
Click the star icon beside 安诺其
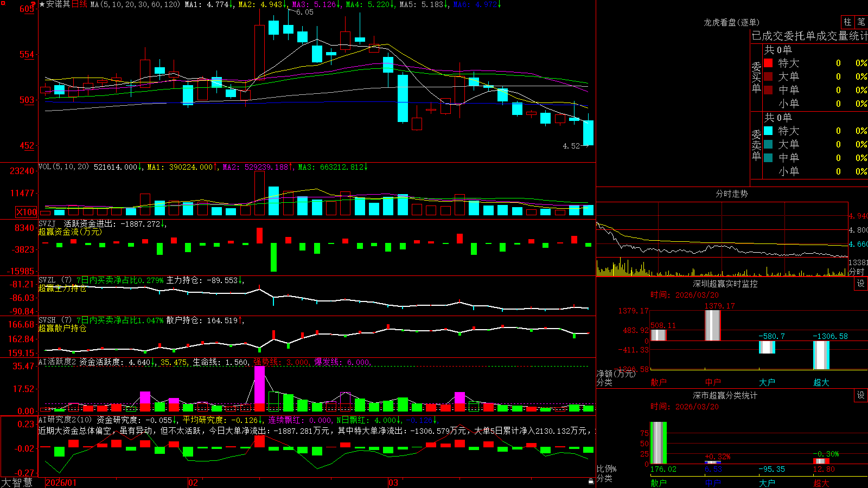coord(42,4)
